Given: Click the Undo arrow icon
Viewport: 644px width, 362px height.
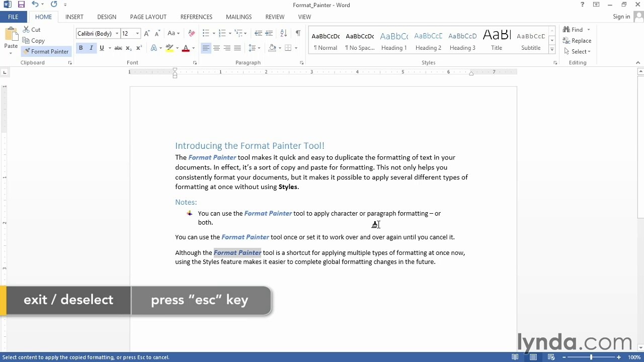Looking at the screenshot, I should (x=35, y=5).
